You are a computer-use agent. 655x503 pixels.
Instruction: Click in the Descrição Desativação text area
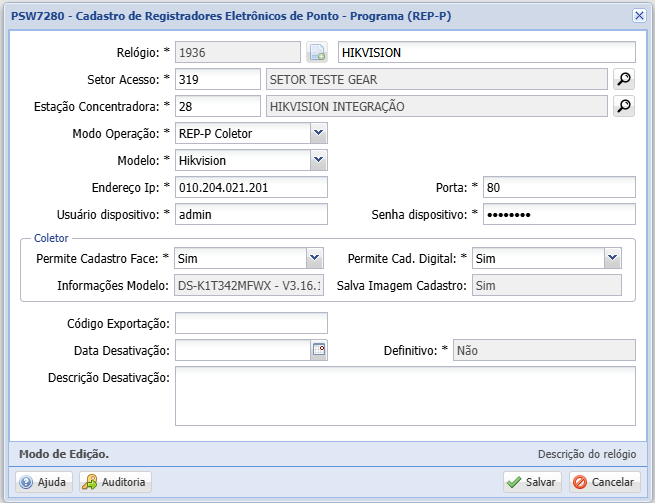coord(405,396)
